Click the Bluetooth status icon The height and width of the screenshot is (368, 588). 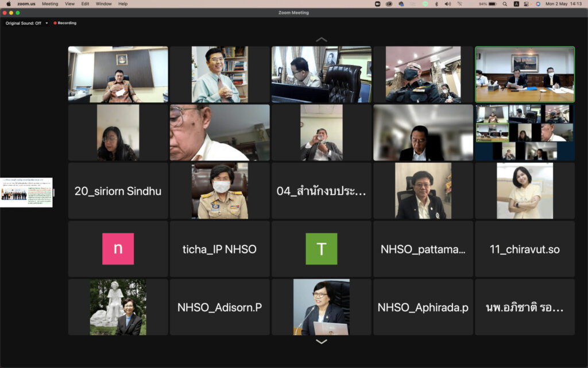[x=436, y=3]
